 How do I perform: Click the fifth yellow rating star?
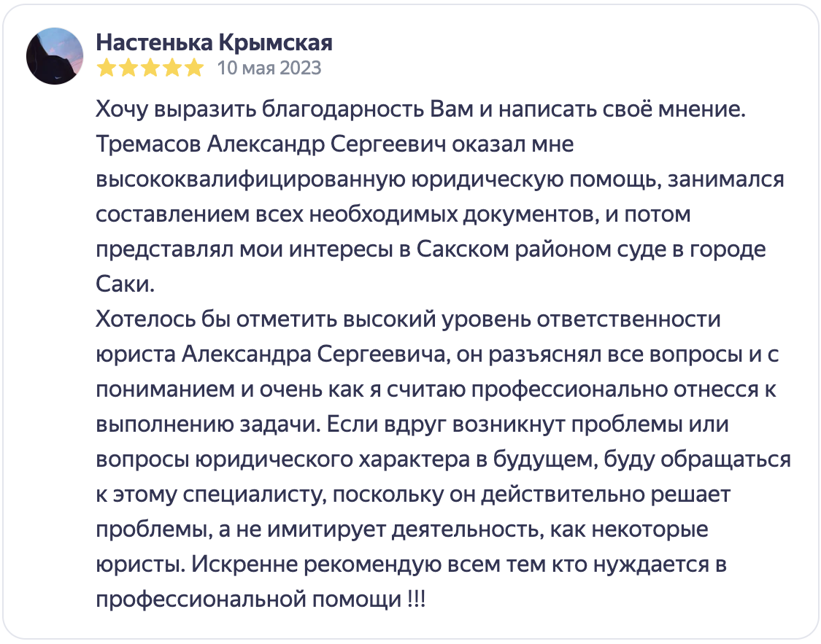194,68
